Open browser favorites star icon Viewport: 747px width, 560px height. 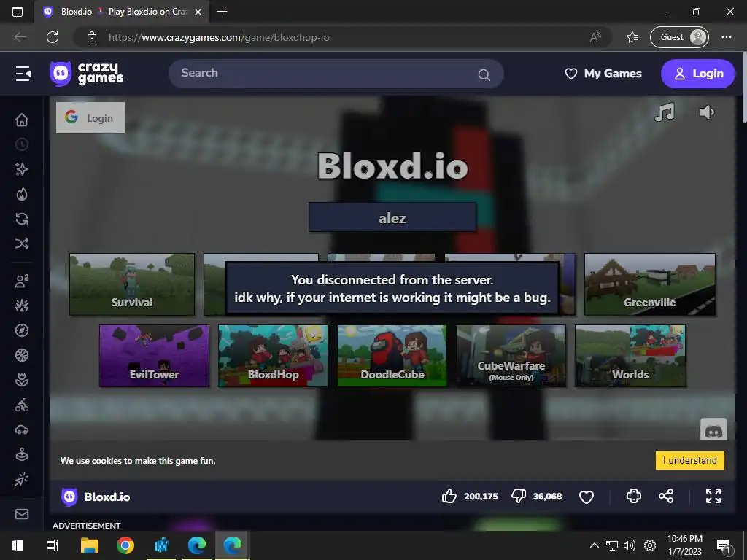[x=632, y=37]
